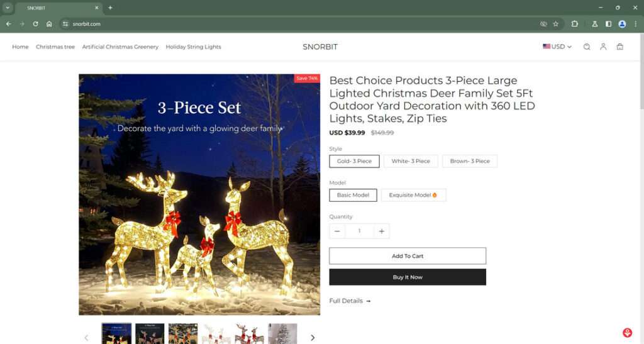Select the White- 3 Piece style

tap(411, 161)
